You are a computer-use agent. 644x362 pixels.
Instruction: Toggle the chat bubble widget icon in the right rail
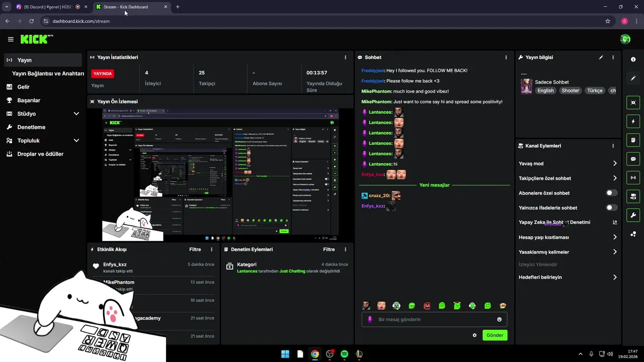point(633,159)
